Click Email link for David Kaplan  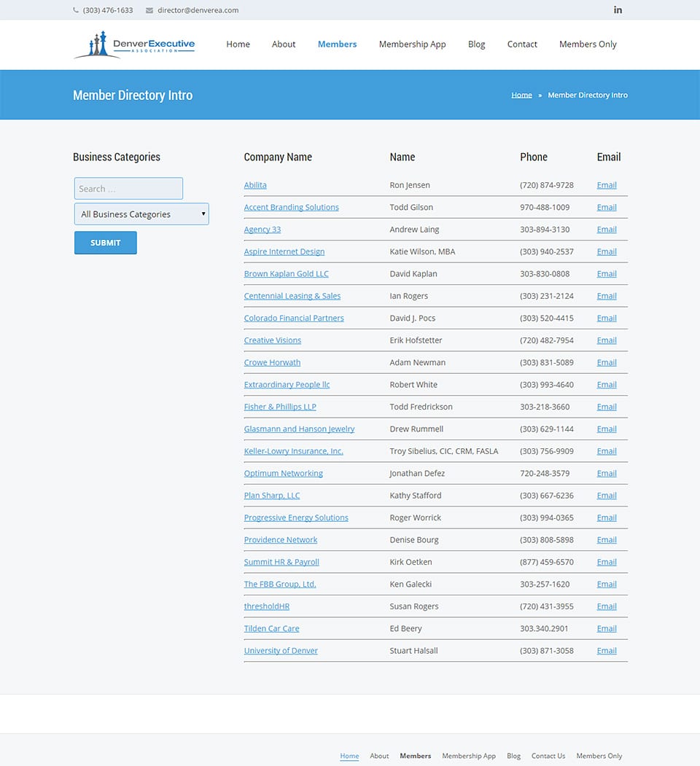[607, 273]
